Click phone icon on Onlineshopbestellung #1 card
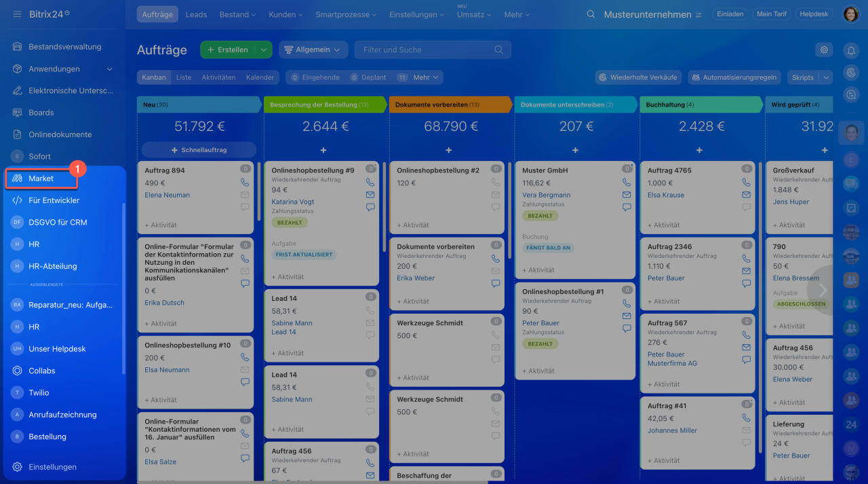868x484 pixels. (x=627, y=304)
